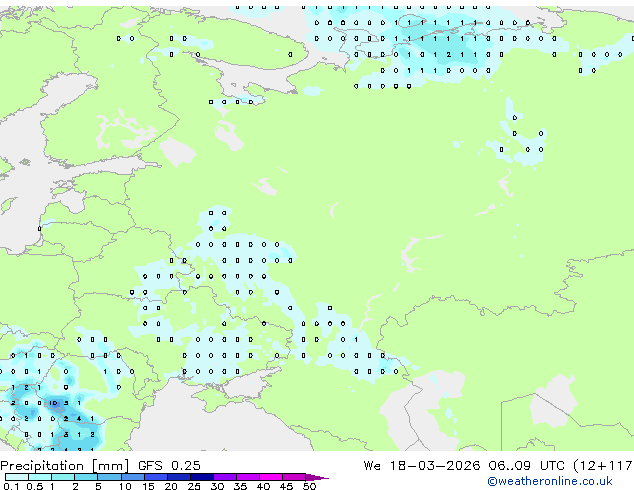Viewport: 634px width, 490px height.
Task: Click the '4' precipitation value on the map
Action: [79, 419]
